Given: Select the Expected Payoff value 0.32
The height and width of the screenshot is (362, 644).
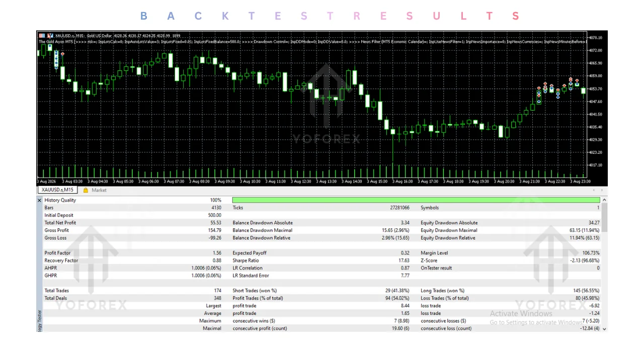Looking at the screenshot, I should click(405, 253).
